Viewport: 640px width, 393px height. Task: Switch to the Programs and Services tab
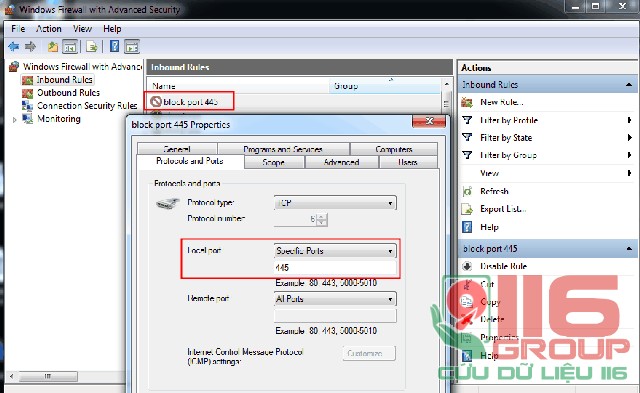click(283, 149)
